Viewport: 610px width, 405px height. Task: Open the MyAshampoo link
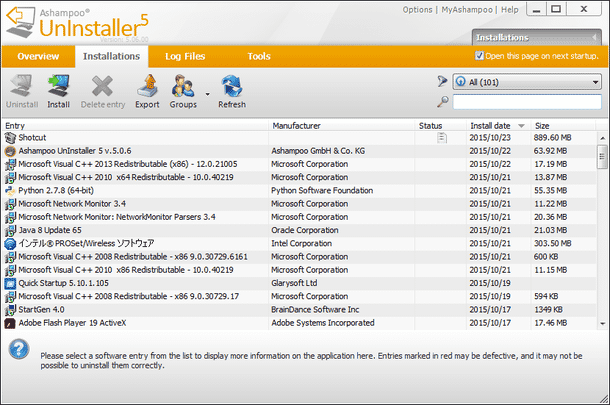pos(466,10)
